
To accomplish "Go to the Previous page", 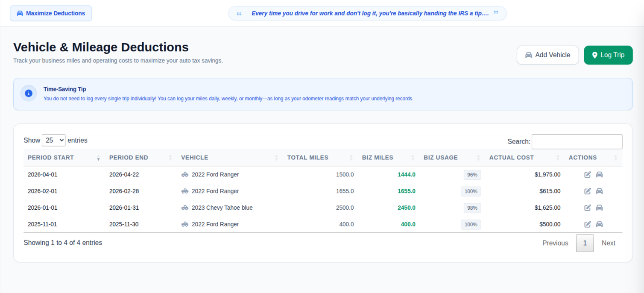I will 555,243.
